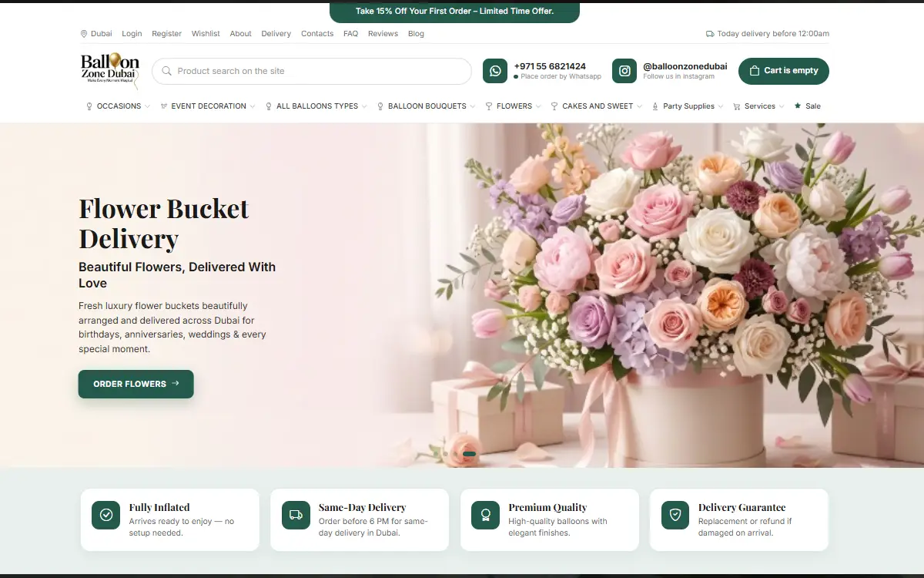Click the 'Replacement or refund if damaged' text
The width and height of the screenshot is (924, 578).
[x=745, y=527]
